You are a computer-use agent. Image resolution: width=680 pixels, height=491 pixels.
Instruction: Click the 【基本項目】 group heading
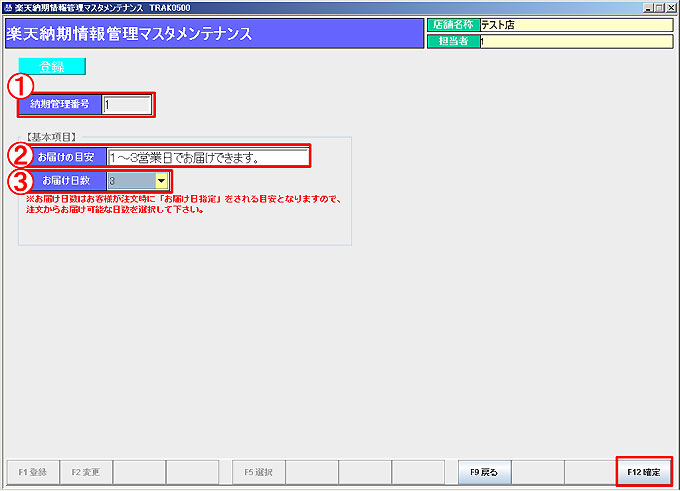(51, 137)
